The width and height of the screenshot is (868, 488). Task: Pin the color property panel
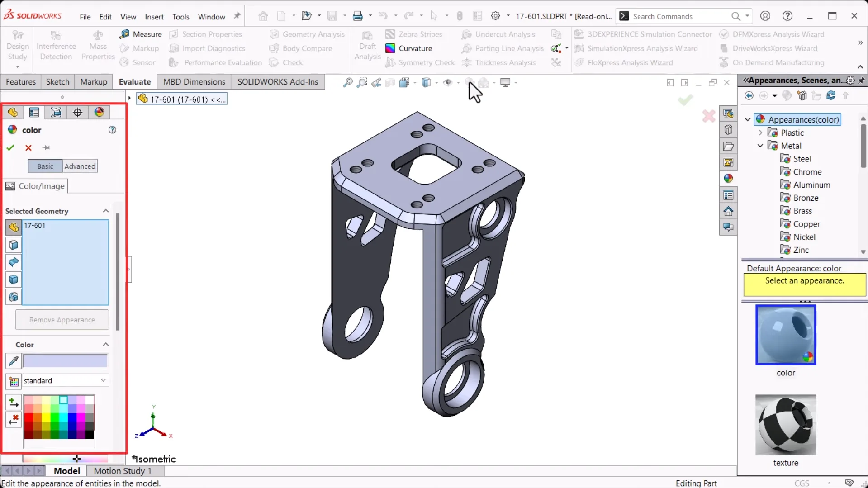(x=46, y=147)
